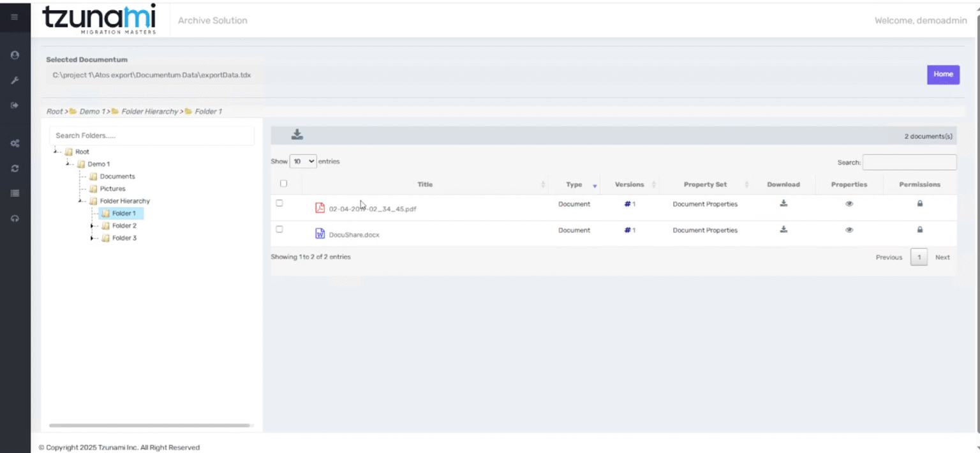Download the DocuShare.docx file
Viewport: 980px width, 453px height.
tap(783, 230)
